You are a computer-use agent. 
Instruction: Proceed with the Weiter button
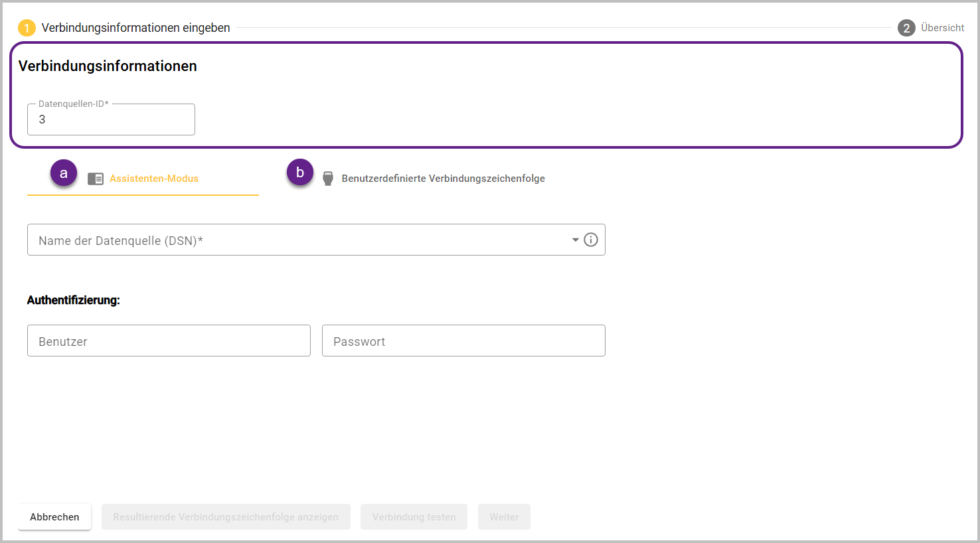(504, 517)
